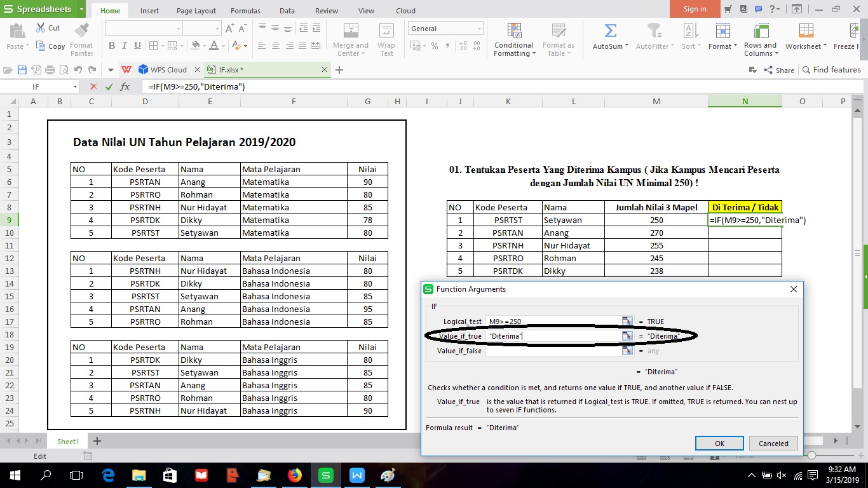Expand the Paste options arrow
The width and height of the screenshot is (868, 488).
28,46
